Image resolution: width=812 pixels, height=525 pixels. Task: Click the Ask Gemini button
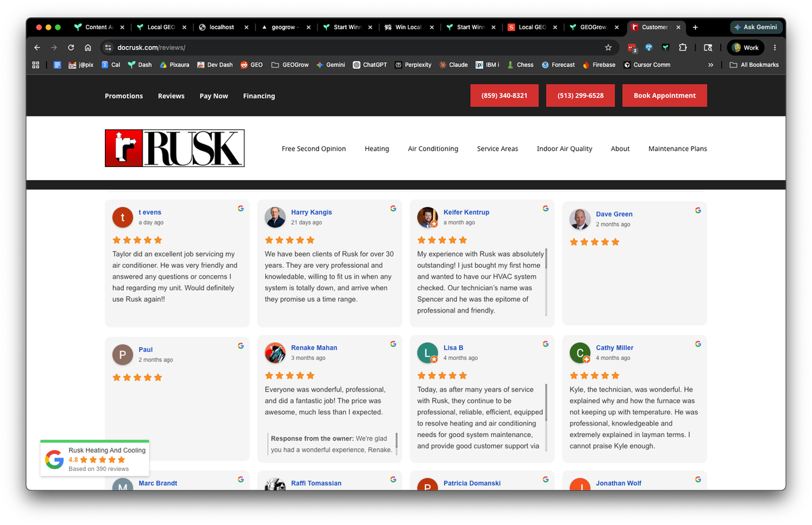click(x=757, y=27)
